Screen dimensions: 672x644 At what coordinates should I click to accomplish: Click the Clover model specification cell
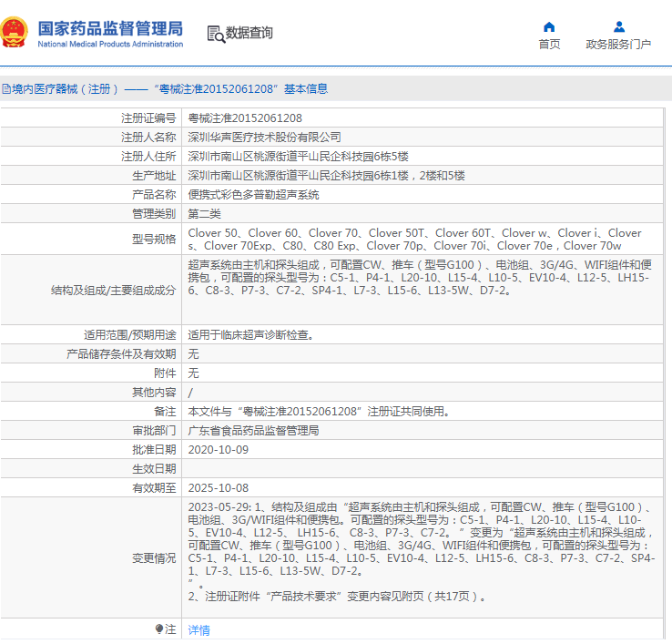pyautogui.click(x=423, y=240)
